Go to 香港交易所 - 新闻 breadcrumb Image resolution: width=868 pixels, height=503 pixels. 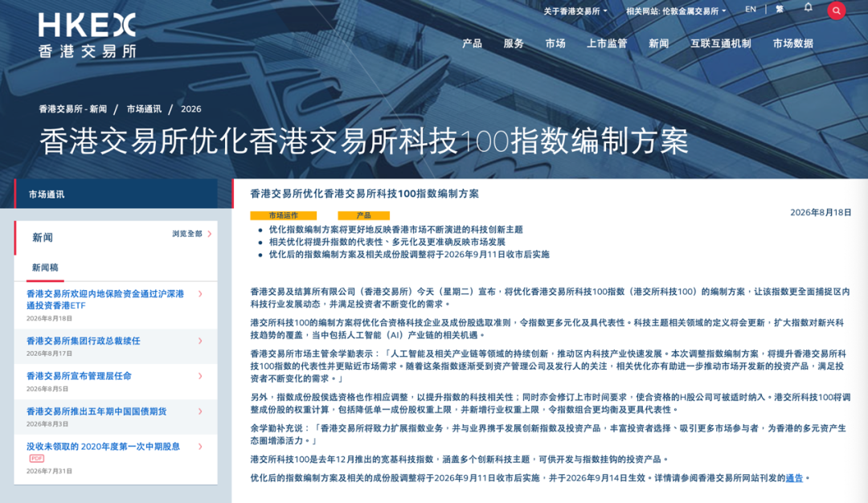click(x=72, y=109)
